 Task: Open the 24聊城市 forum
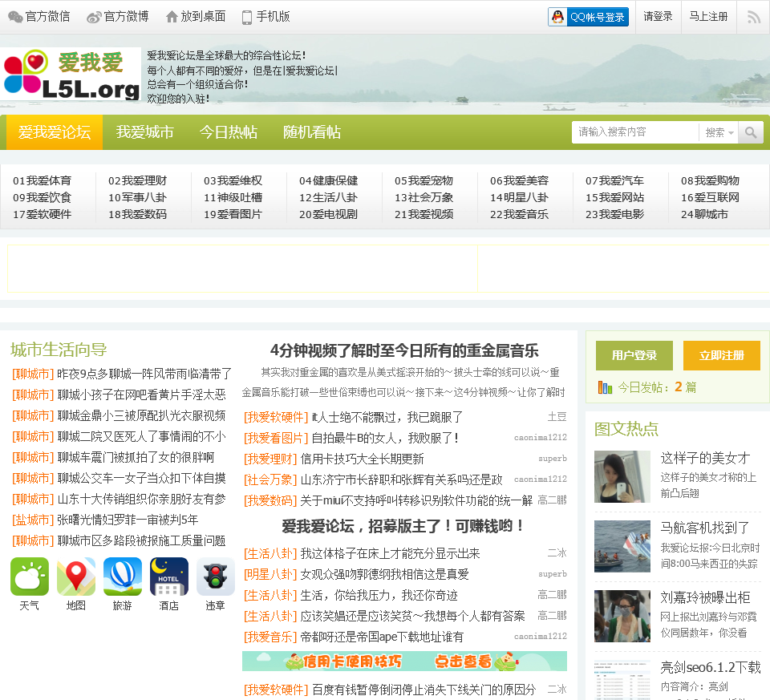pos(704,214)
